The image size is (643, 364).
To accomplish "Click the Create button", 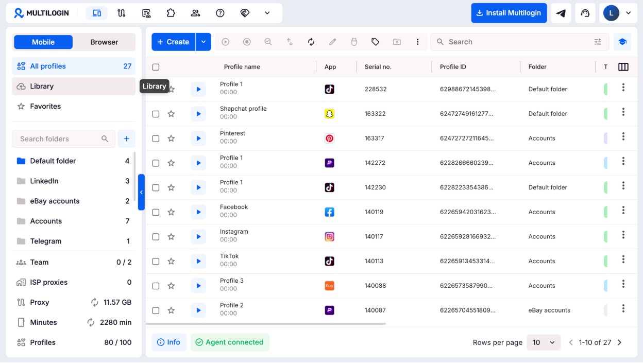I will 173,42.
